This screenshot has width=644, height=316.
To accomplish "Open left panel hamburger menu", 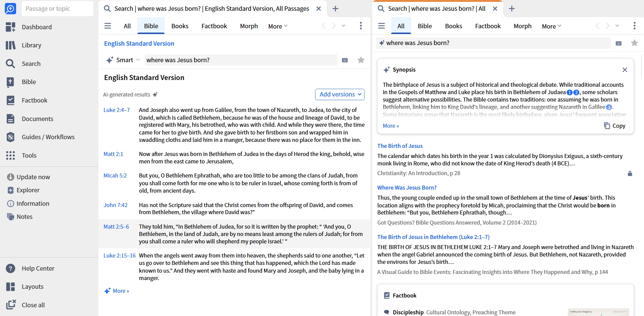I will 108,26.
